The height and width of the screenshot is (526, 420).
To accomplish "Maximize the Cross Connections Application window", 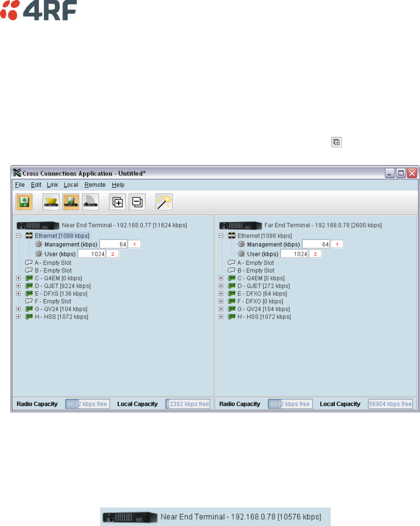I will click(401, 173).
